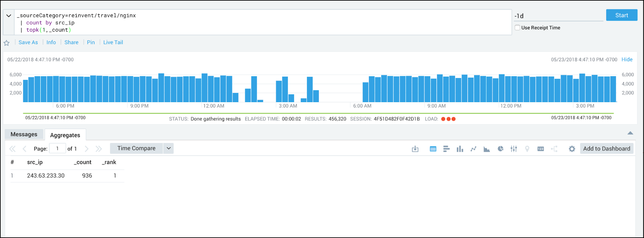Screen dimensions: 644x238
Task: Select the Aggregates tab
Action: pyautogui.click(x=65, y=135)
